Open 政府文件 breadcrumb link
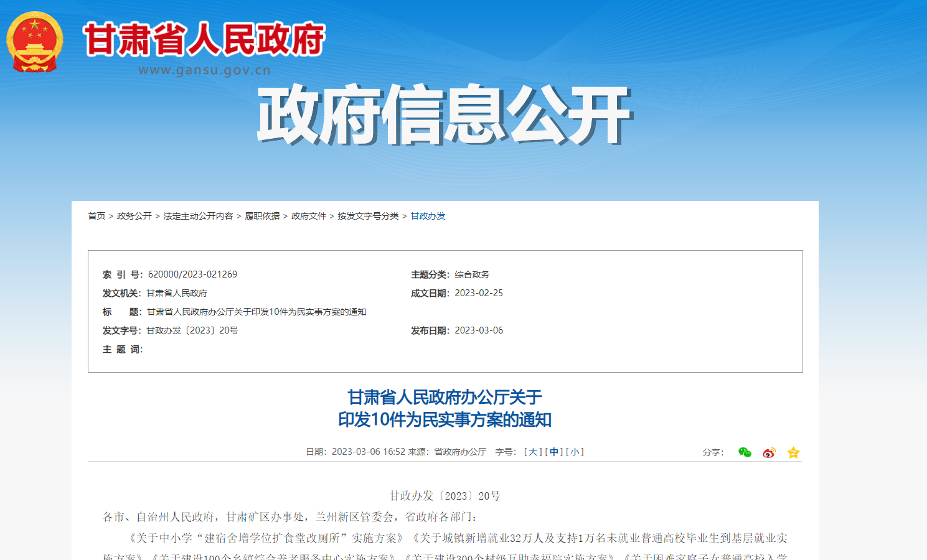927x560 pixels. [x=309, y=216]
